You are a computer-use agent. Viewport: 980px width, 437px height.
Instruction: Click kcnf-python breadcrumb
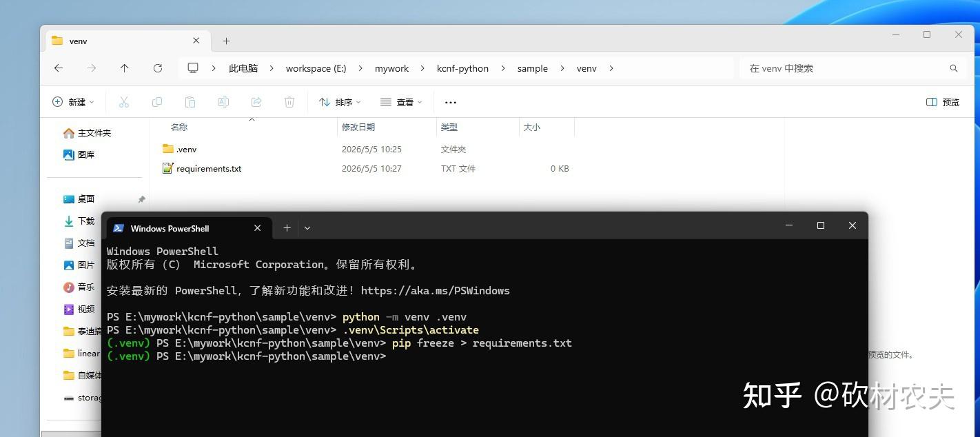pyautogui.click(x=462, y=68)
